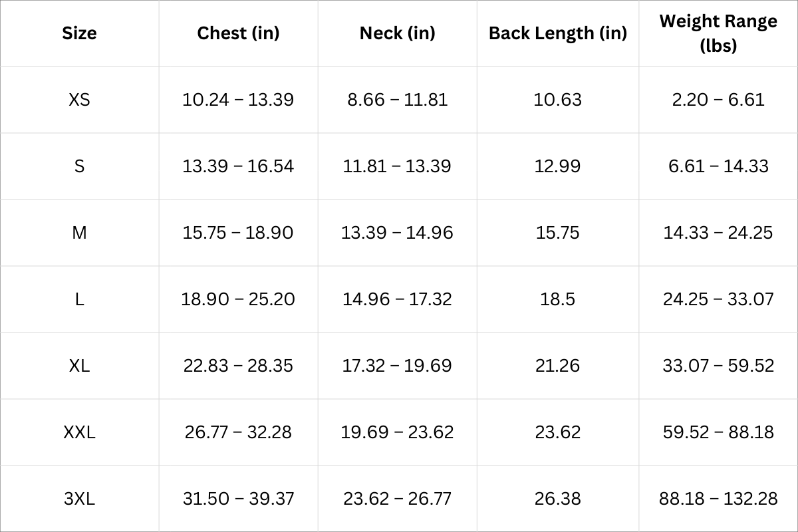Image resolution: width=798 pixels, height=532 pixels.
Task: Click the Neck (in) column header
Action: pyautogui.click(x=397, y=33)
